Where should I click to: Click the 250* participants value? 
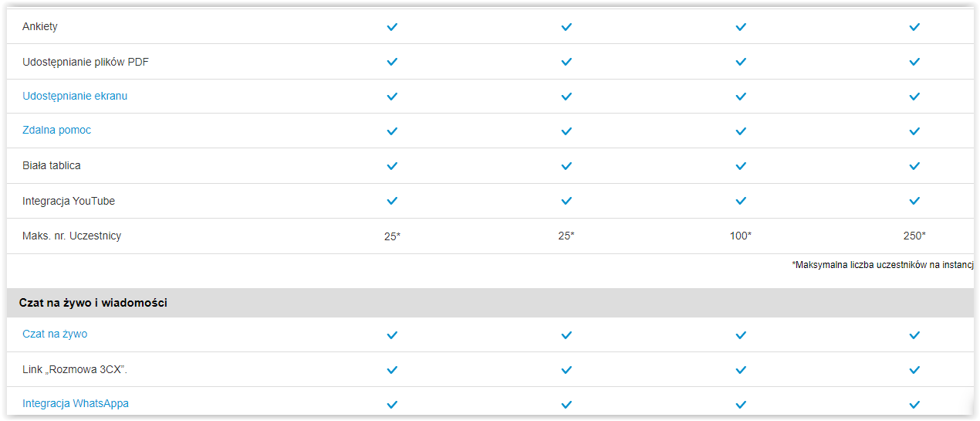click(x=914, y=236)
